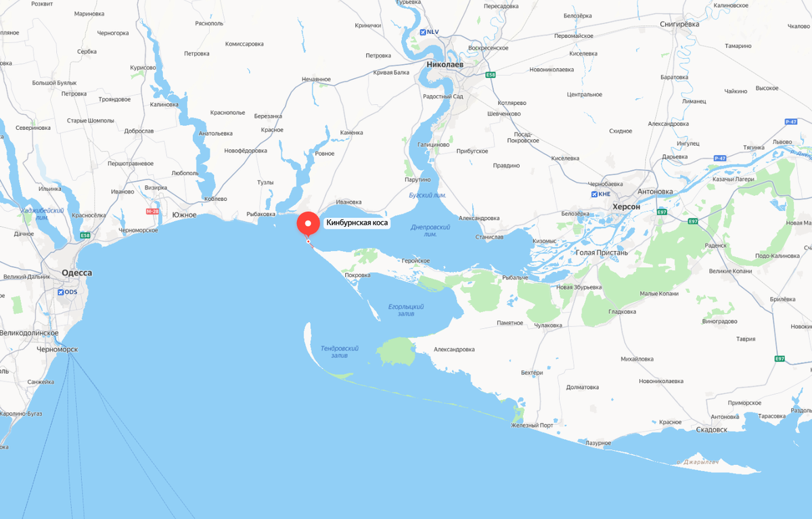812x519 pixels.
Task: Select the Одесса city label
Action: (76, 273)
